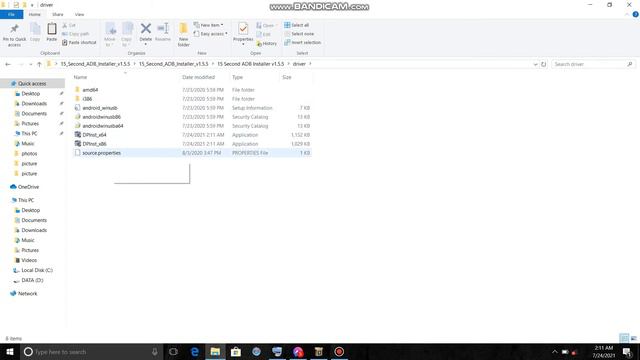This screenshot has width=640, height=360.
Task: Click Quick access in sidebar
Action: coord(32,83)
